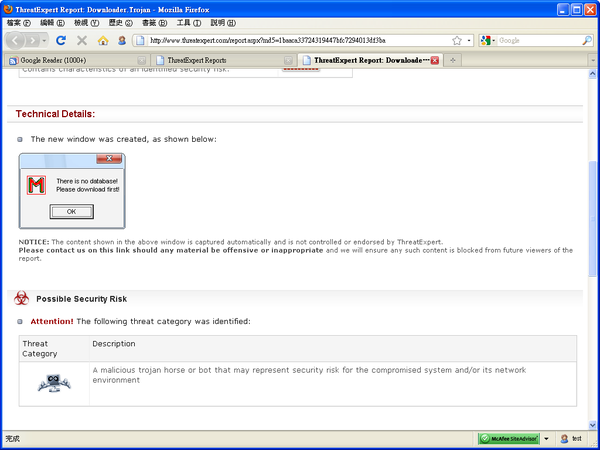Image resolution: width=600 pixels, height=450 pixels.
Task: Click the test user icon in status bar
Action: (x=564, y=439)
